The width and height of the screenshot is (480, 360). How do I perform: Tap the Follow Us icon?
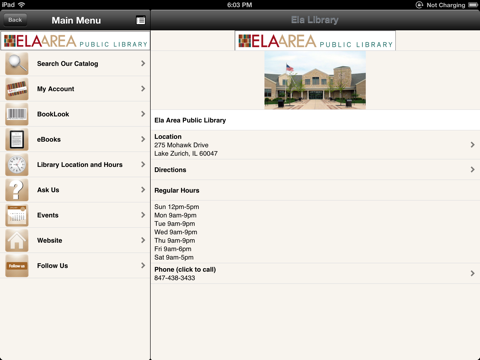(x=17, y=266)
